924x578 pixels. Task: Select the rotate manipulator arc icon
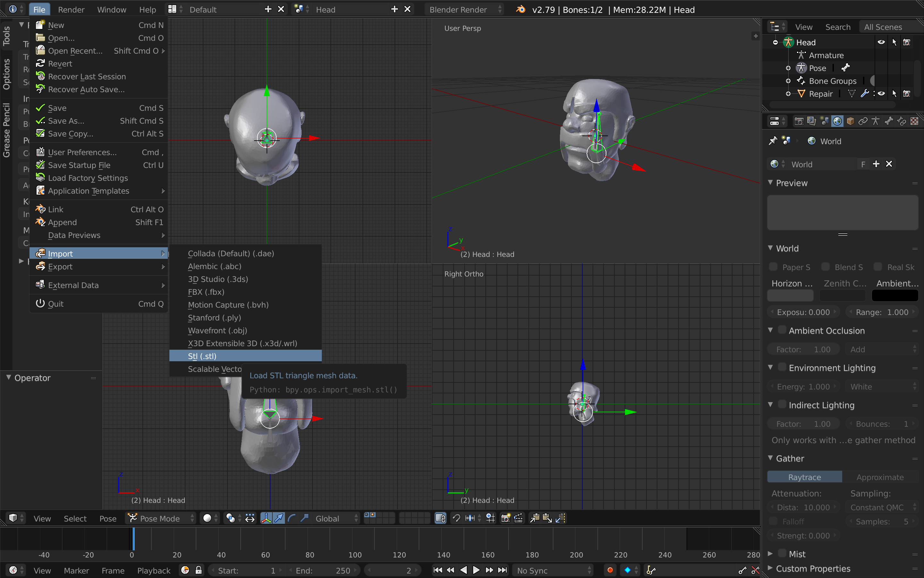point(292,518)
